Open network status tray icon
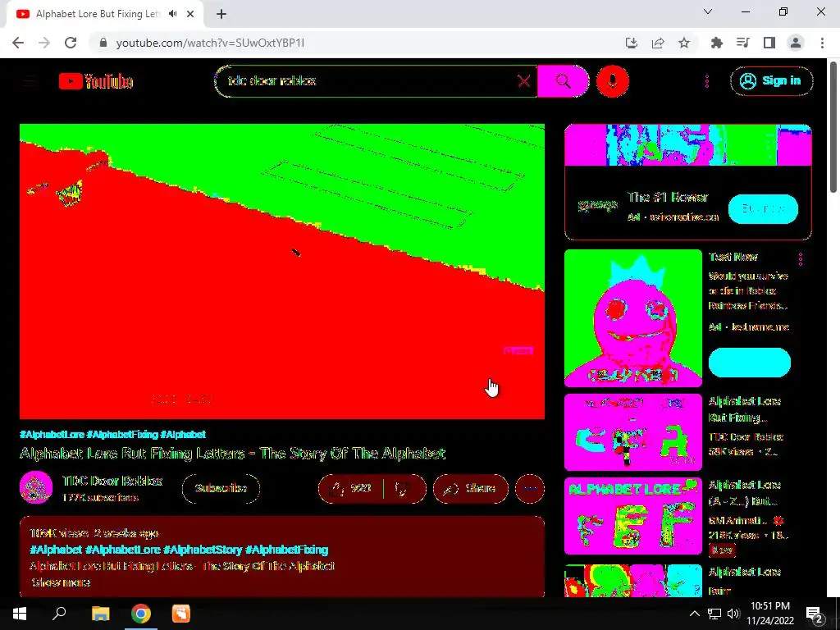 (x=714, y=614)
